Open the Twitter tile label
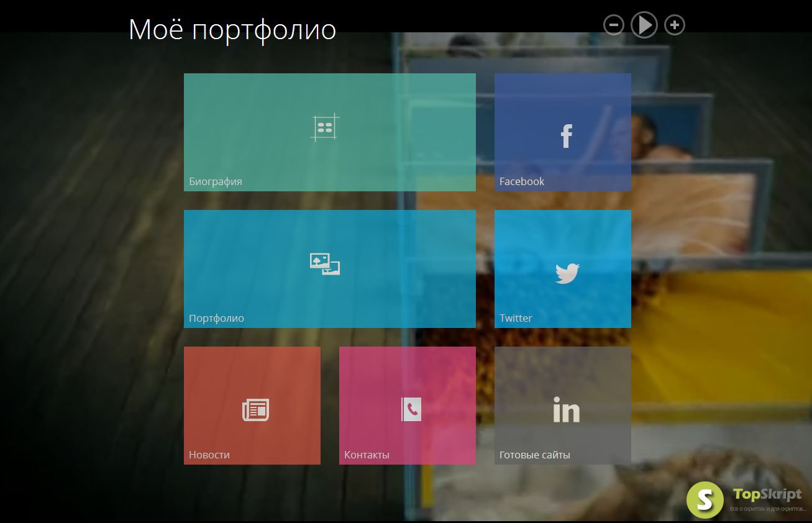Viewport: 812px width, 523px height. click(516, 318)
